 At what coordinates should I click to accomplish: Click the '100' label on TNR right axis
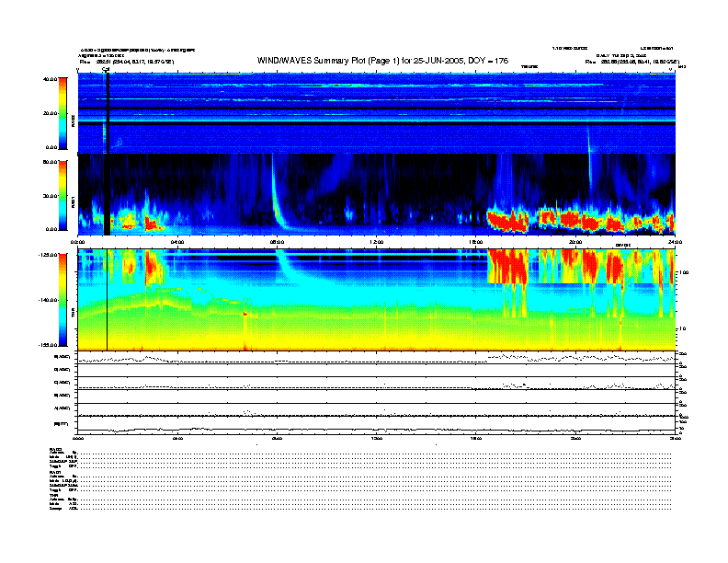point(684,272)
